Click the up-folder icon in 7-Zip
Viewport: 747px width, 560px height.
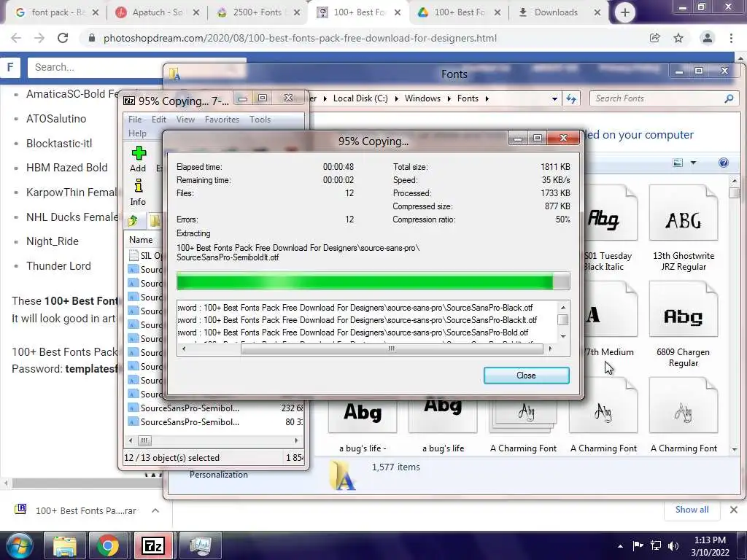(x=133, y=220)
